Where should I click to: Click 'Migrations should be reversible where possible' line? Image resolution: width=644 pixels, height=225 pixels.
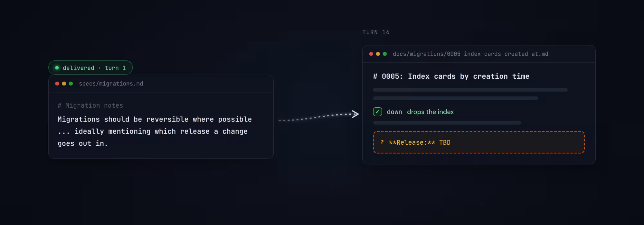(x=155, y=119)
